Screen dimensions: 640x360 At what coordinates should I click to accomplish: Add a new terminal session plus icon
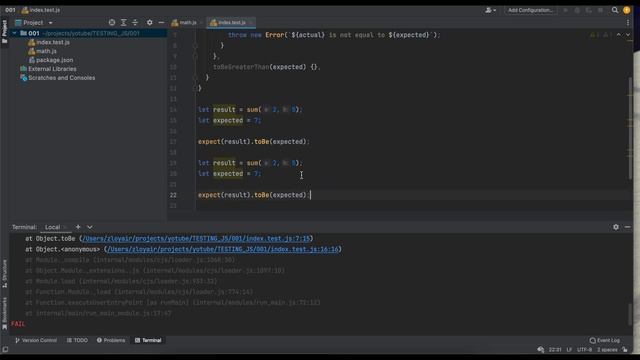(x=78, y=227)
